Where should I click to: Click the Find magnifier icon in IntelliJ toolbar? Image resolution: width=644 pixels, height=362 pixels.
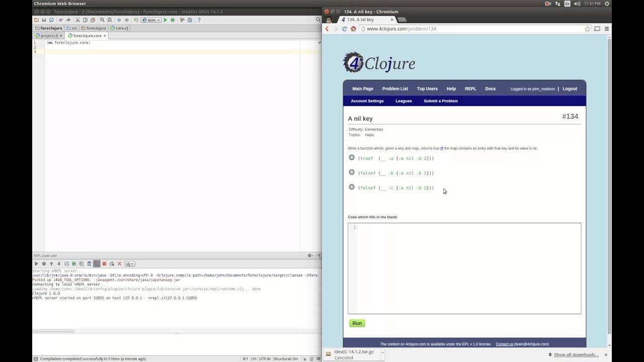(x=102, y=20)
